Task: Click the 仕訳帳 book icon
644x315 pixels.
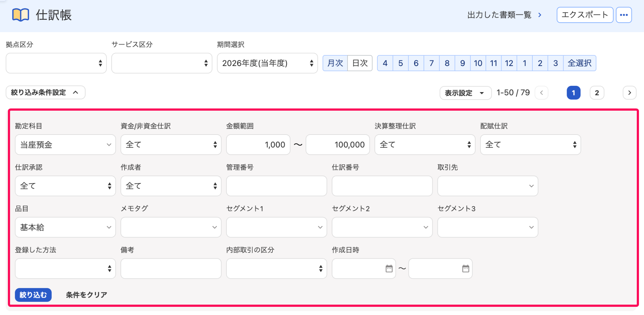Action: click(21, 15)
